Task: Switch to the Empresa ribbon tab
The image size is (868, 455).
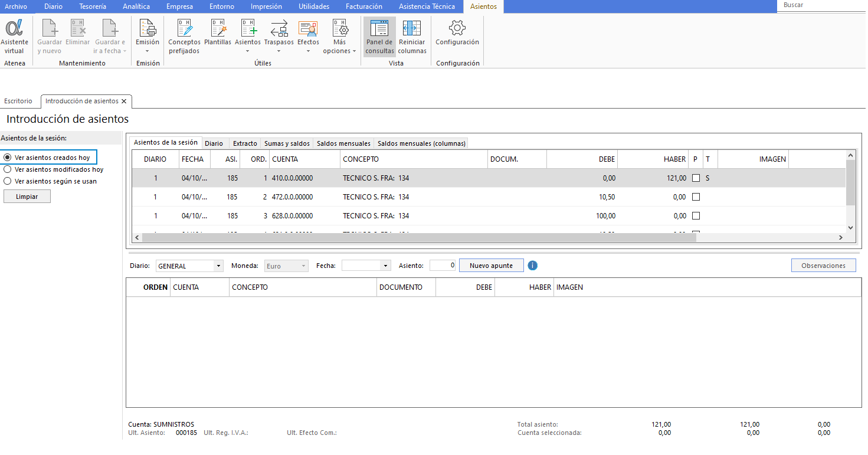Action: click(x=179, y=6)
